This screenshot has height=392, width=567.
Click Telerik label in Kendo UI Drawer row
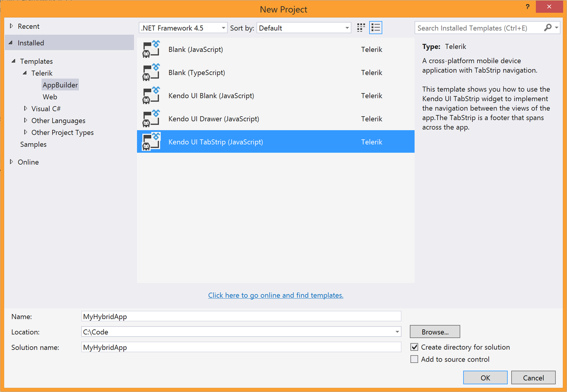click(371, 118)
